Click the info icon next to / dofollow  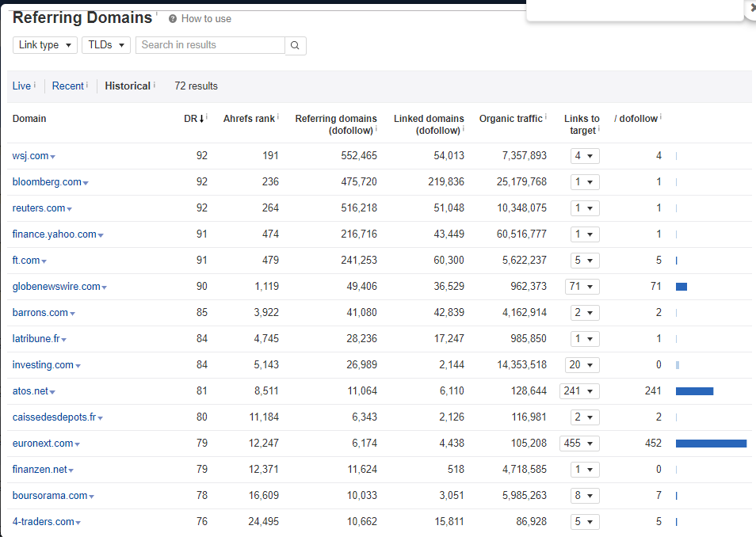click(661, 116)
